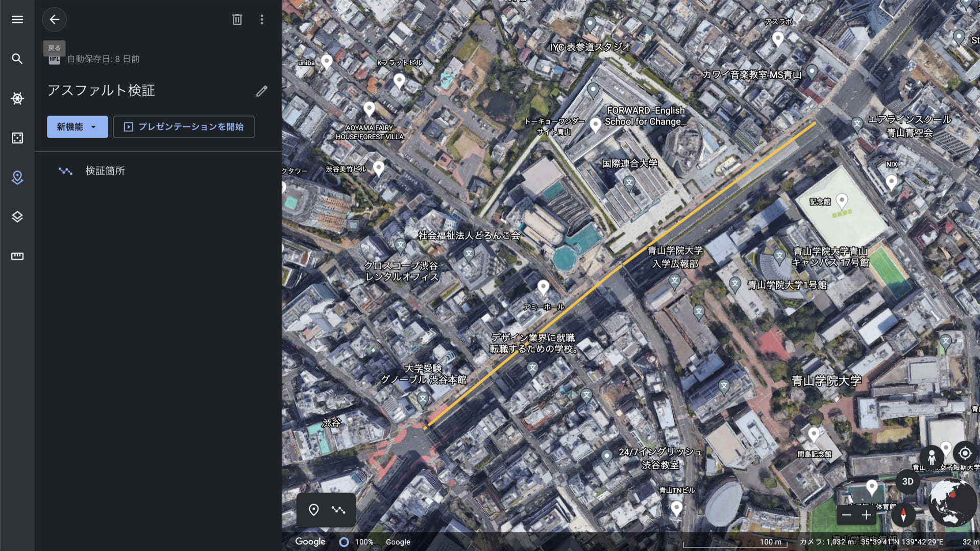Click the アミーホール map pin
This screenshot has width=980, height=551.
544,287
